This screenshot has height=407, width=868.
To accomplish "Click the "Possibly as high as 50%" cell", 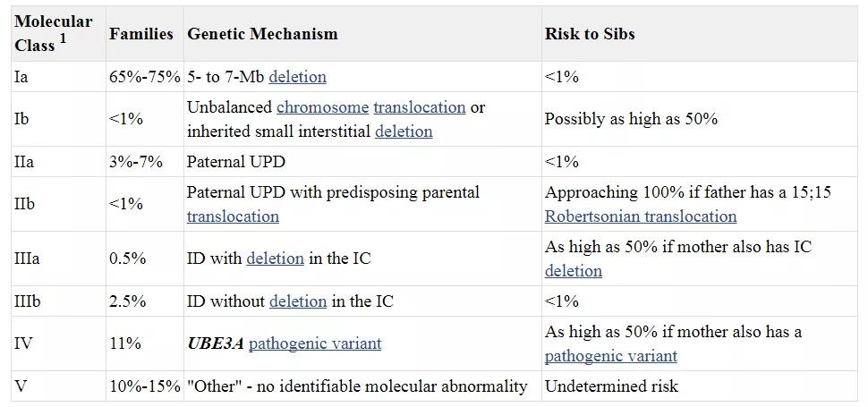I will [631, 119].
